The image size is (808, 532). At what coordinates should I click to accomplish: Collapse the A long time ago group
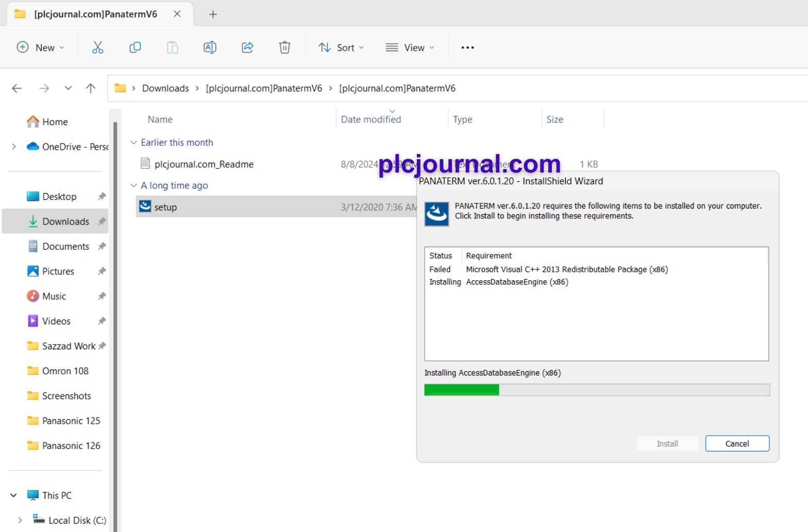(133, 185)
